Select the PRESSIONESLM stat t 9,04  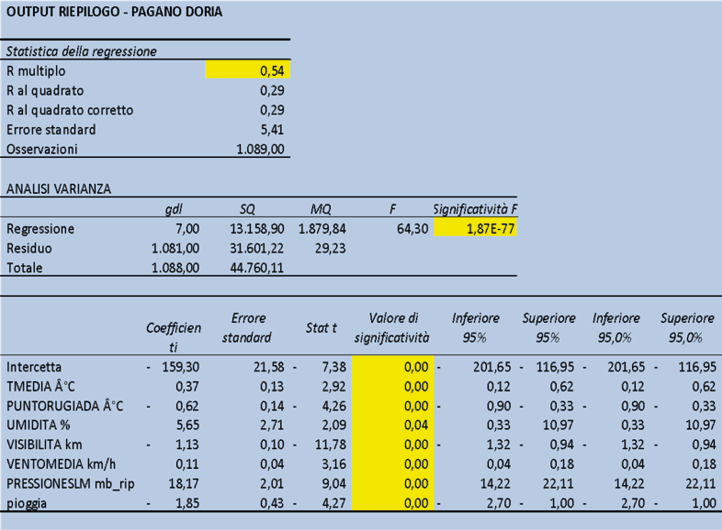click(334, 484)
